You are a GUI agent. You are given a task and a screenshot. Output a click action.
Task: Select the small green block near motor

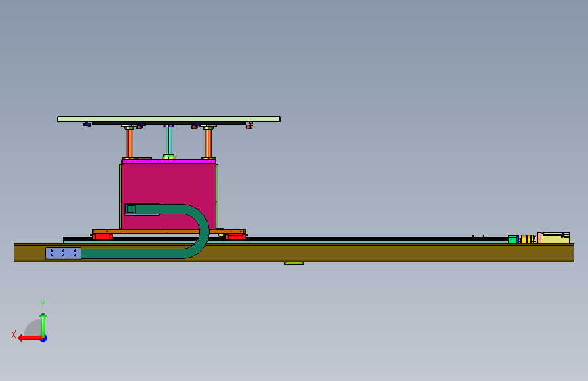pyautogui.click(x=513, y=239)
